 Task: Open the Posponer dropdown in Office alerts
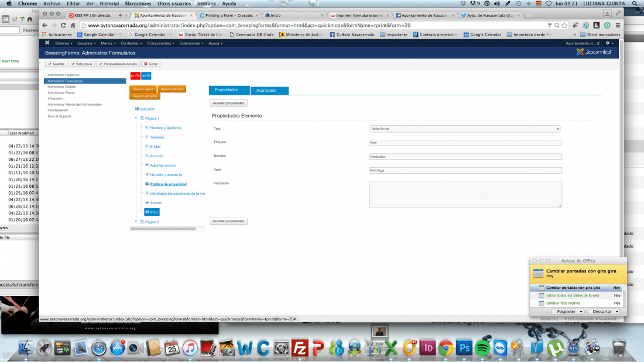click(569, 312)
